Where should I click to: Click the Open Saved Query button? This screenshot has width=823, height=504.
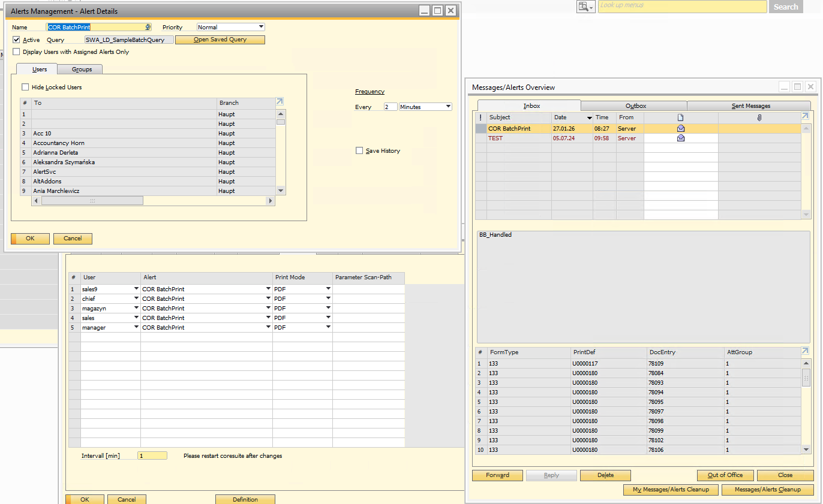[220, 40]
